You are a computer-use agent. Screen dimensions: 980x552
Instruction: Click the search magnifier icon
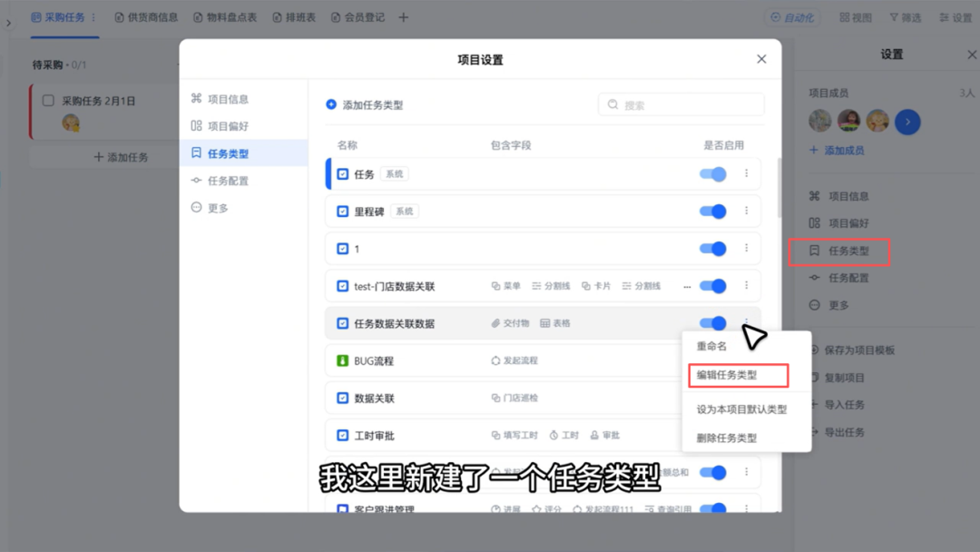coord(613,104)
